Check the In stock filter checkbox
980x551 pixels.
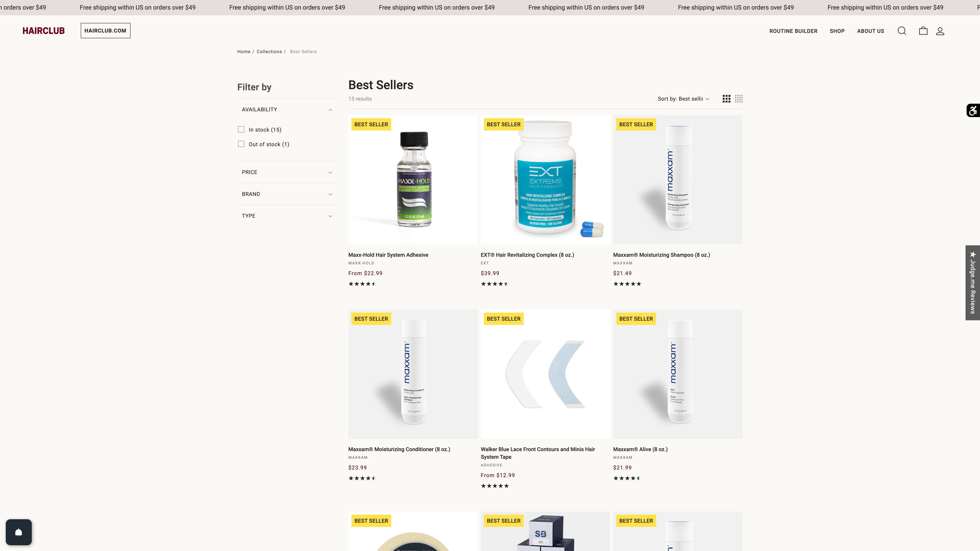coord(241,130)
